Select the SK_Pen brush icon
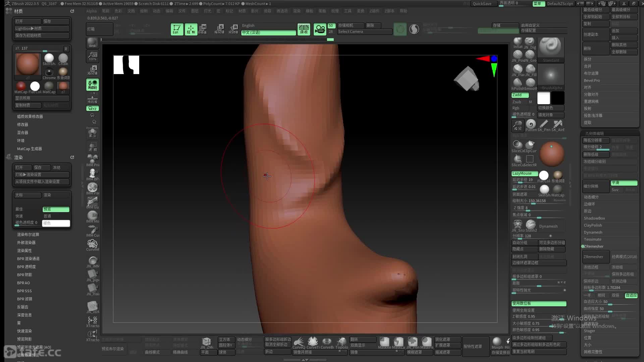Viewport: 644px width, 362px height. point(544,126)
